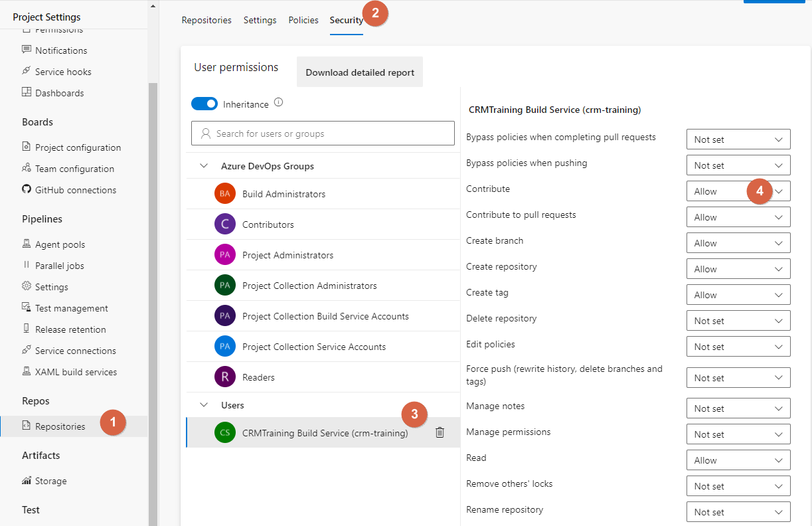Click the Project configuration icon
Screen dimensions: 812x526
[27, 147]
